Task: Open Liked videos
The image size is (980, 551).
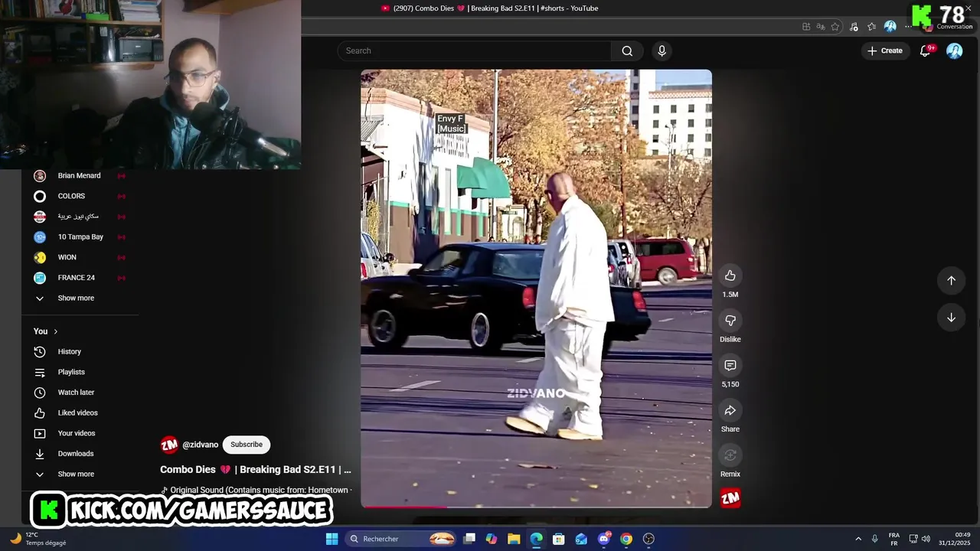Action: point(77,413)
